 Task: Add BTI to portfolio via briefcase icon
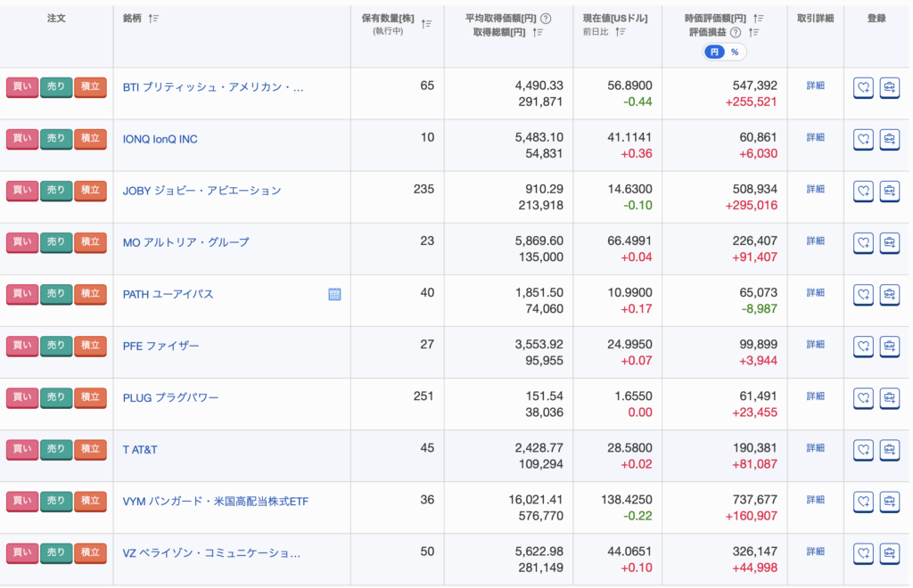point(889,88)
